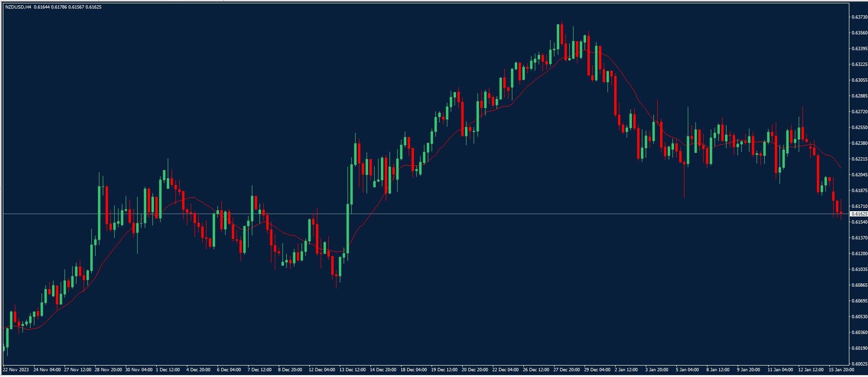Image resolution: width=868 pixels, height=377 pixels.
Task: Select the 1 Dec 12:00 time label
Action: [168, 370]
